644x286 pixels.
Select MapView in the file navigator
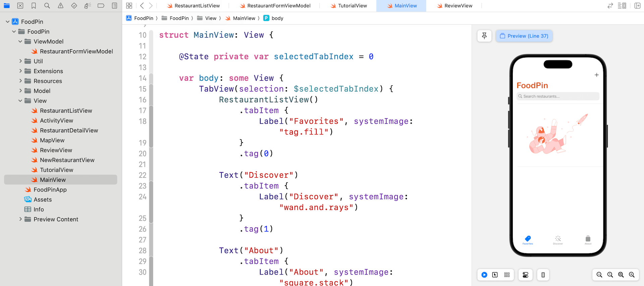tap(52, 140)
